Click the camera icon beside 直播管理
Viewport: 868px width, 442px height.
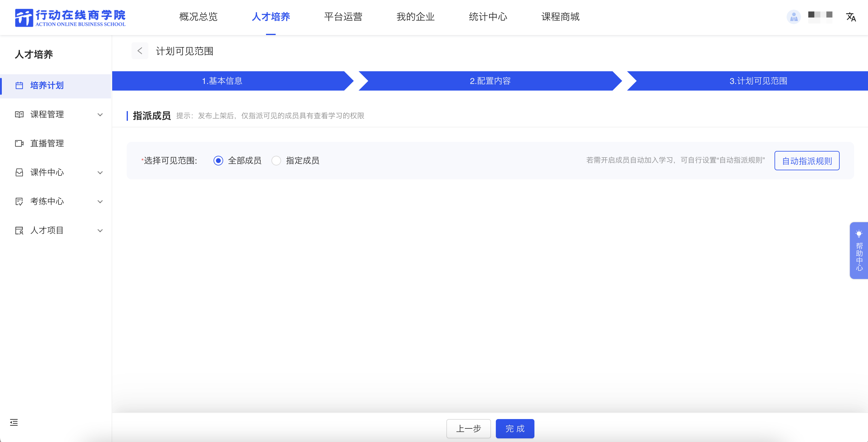(19, 143)
